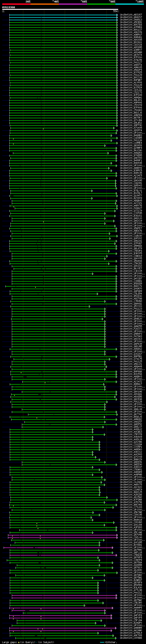This screenshot has height=644, width=146.
Task: Select label UniRef100_Q54E20
Action: coord(131,319)
